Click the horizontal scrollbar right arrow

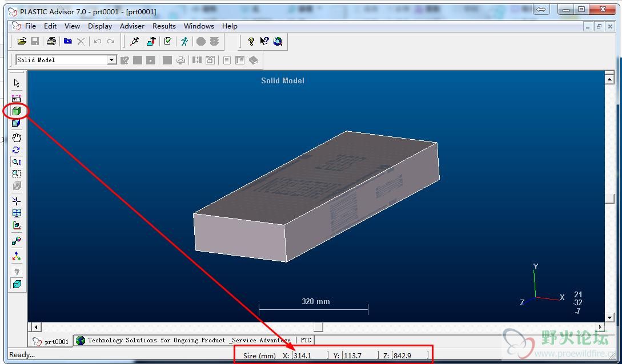click(600, 327)
